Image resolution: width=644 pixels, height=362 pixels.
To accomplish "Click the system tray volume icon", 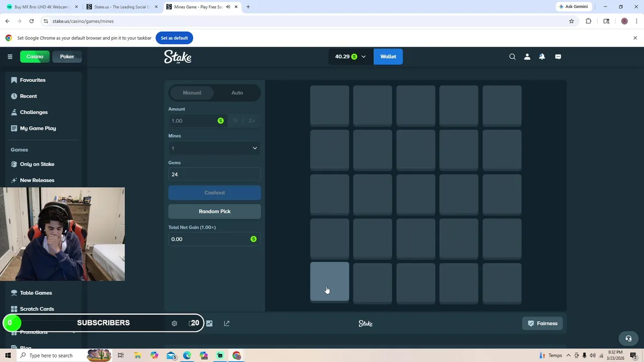I will pos(592,355).
